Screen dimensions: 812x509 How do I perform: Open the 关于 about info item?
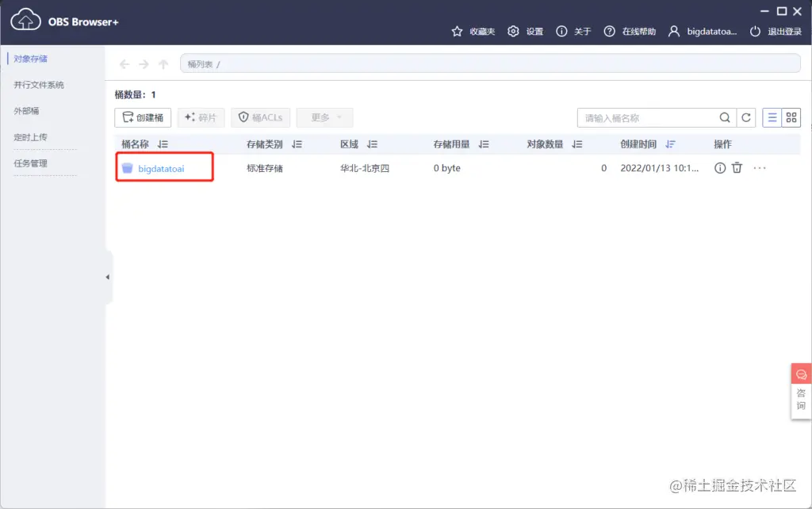click(573, 31)
